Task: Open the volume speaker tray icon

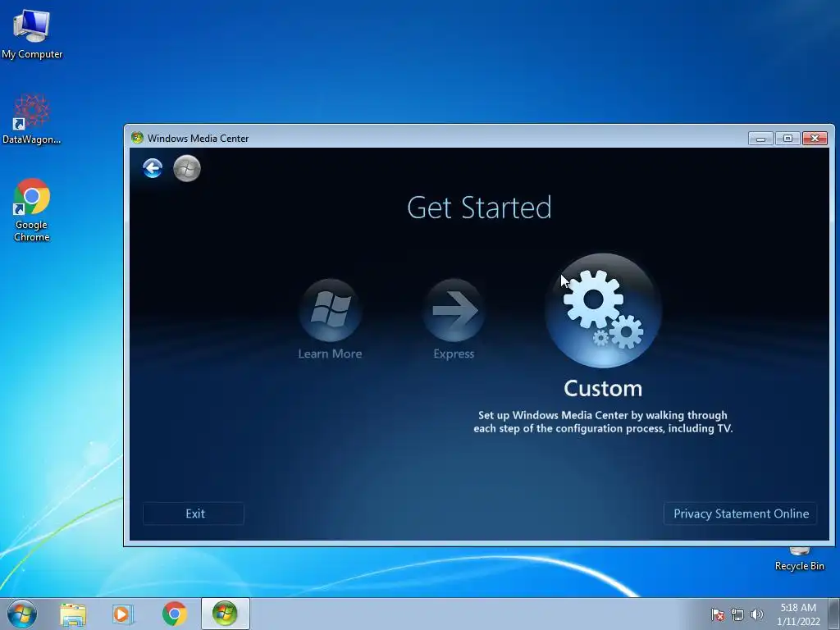Action: (757, 614)
